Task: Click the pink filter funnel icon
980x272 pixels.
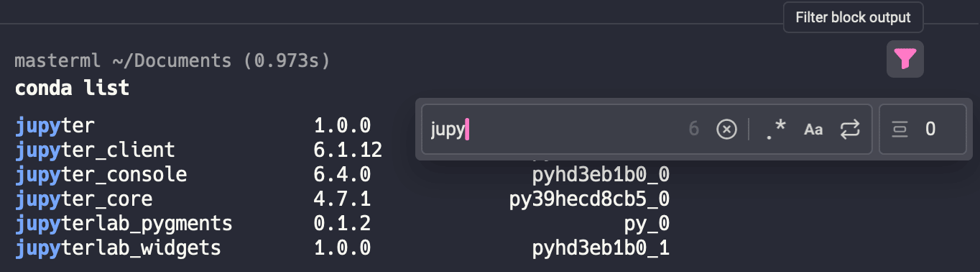Action: tap(905, 59)
